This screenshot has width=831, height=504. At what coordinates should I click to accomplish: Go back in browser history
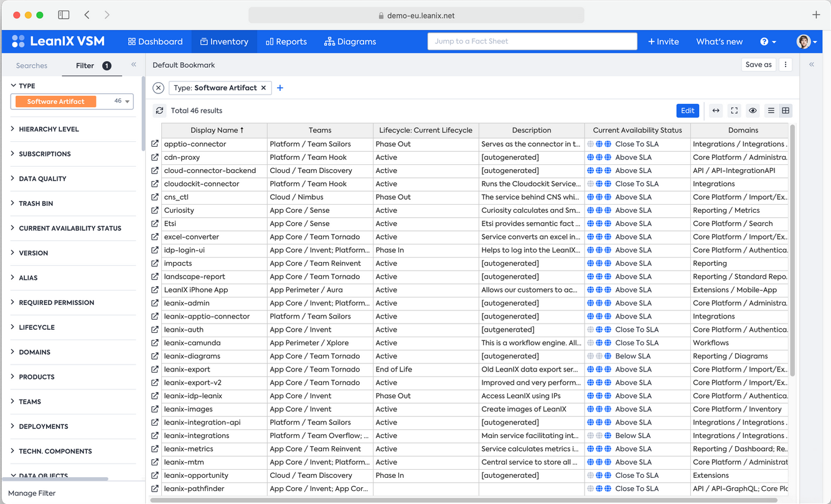(x=87, y=15)
